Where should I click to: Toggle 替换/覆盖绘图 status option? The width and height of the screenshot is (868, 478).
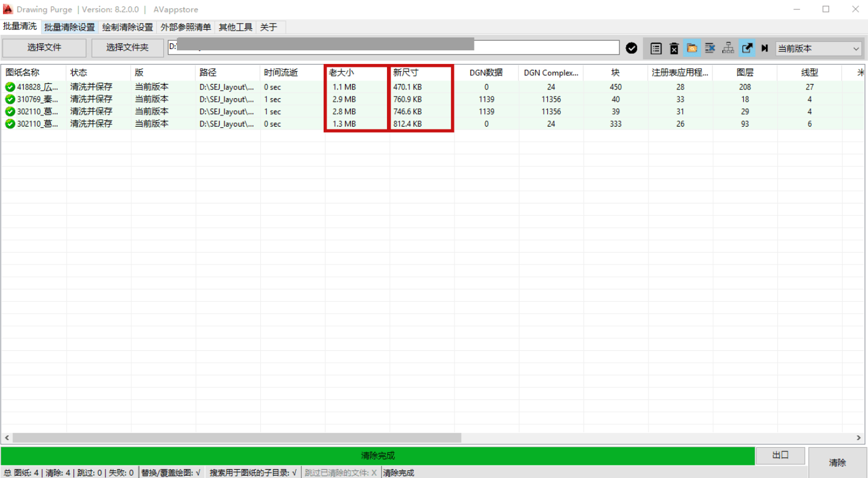[x=170, y=473]
